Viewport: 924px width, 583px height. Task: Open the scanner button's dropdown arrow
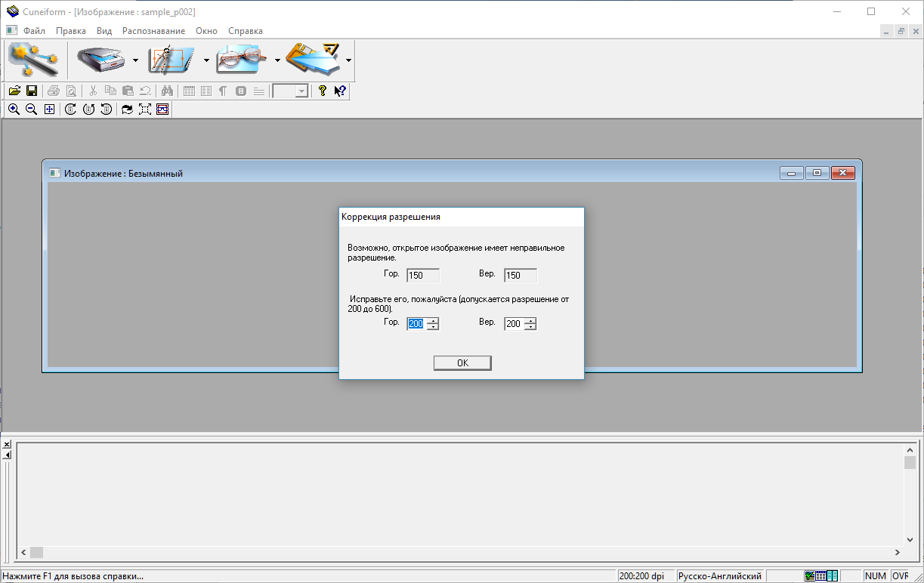click(135, 60)
